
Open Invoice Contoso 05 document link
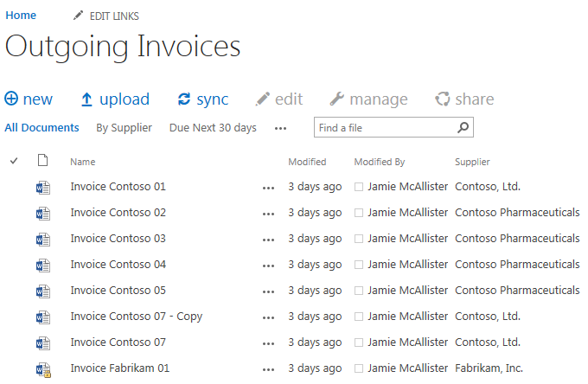[x=118, y=291]
